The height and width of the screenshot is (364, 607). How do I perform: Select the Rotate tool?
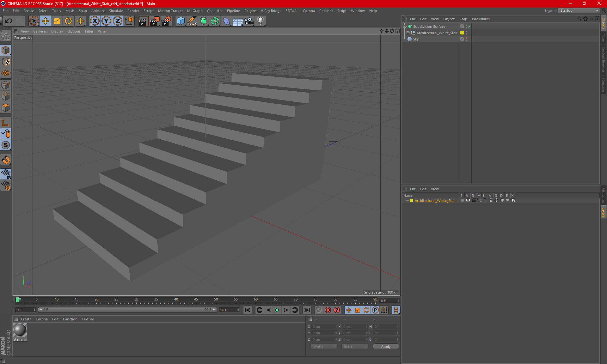[x=68, y=21]
